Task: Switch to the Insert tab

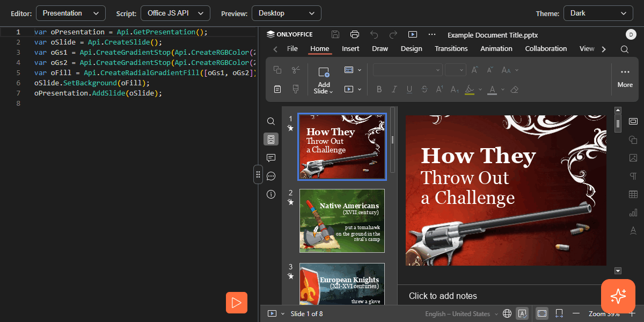Action: (350, 49)
